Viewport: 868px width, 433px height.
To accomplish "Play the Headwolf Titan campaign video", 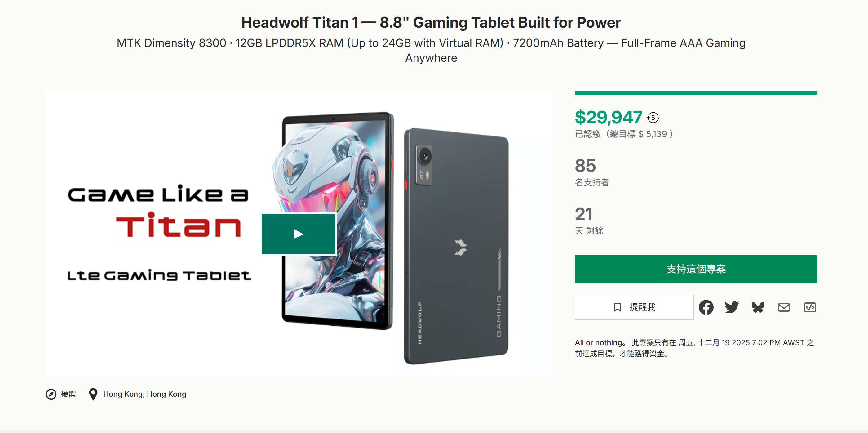I will [299, 234].
